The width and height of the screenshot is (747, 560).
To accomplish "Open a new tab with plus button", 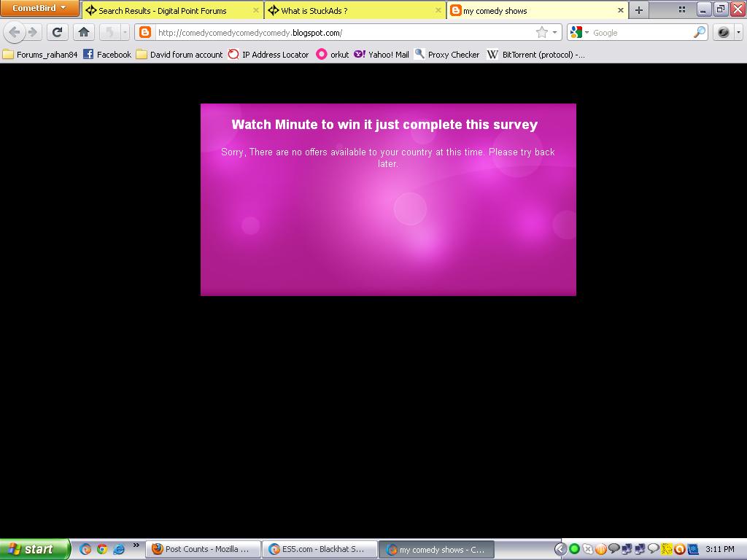I will (639, 10).
